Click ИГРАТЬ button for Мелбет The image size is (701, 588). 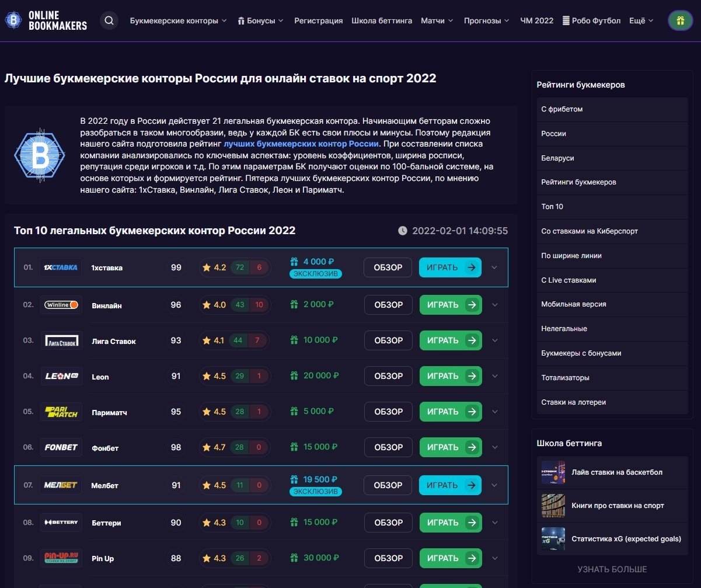(450, 485)
